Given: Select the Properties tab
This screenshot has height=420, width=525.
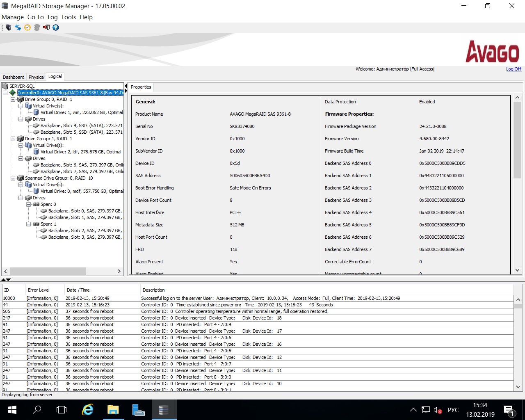Looking at the screenshot, I should (141, 87).
